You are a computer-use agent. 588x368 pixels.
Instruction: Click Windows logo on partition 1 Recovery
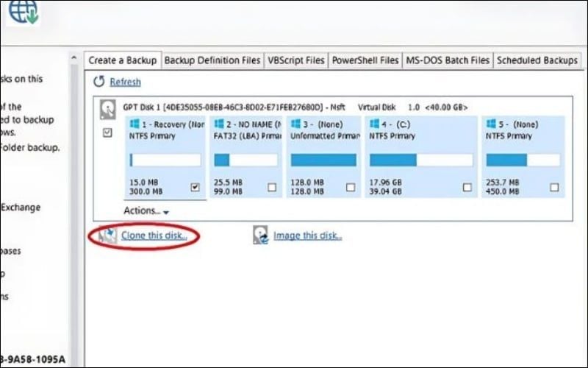pos(135,124)
